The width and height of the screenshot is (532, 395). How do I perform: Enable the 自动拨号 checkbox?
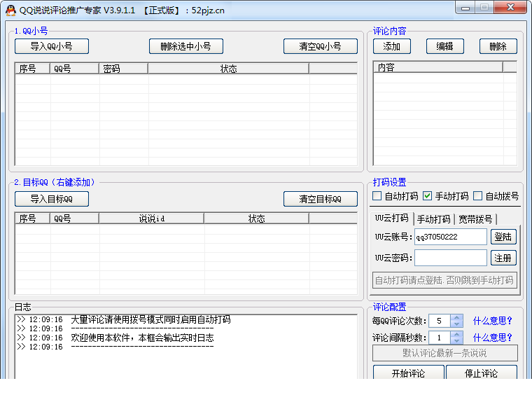pos(477,196)
